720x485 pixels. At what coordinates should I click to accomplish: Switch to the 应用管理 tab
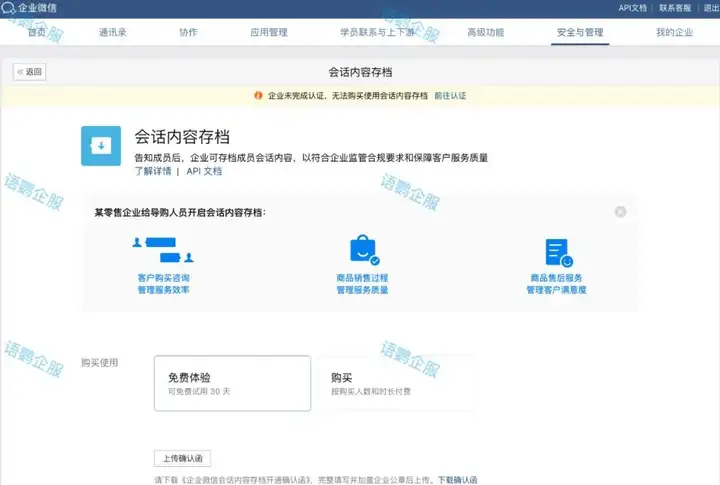269,33
